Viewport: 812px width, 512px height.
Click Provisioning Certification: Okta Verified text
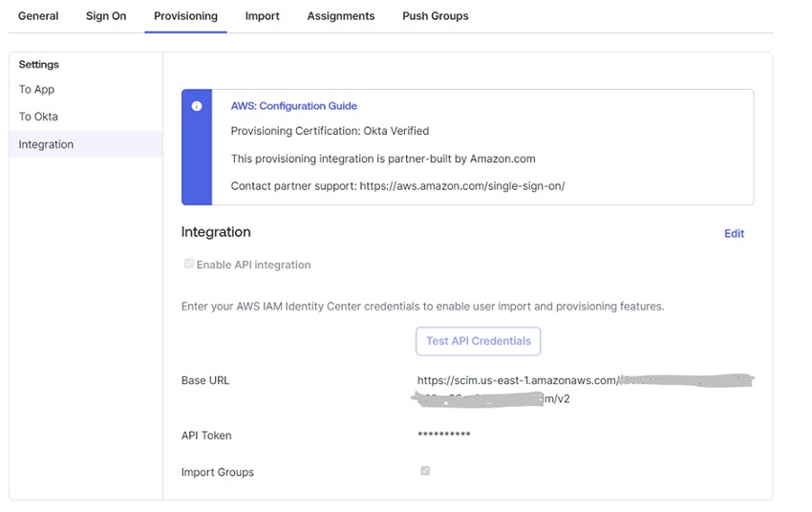(330, 131)
